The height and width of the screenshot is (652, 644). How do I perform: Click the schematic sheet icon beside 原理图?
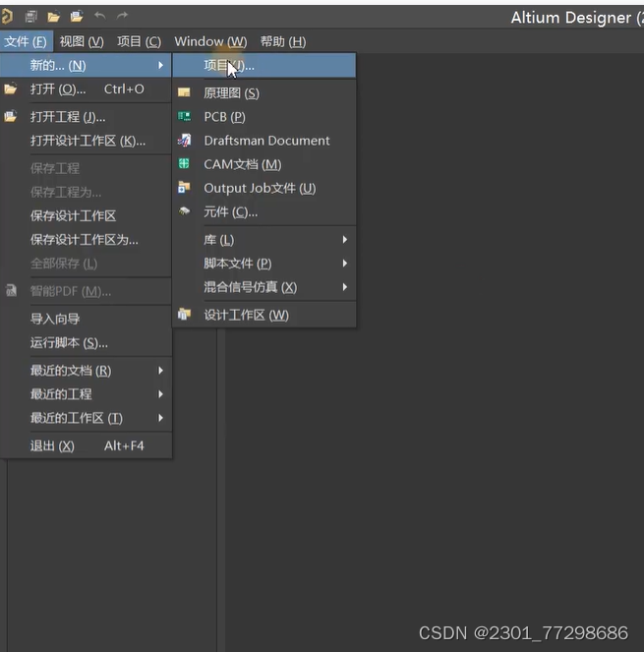tap(184, 92)
